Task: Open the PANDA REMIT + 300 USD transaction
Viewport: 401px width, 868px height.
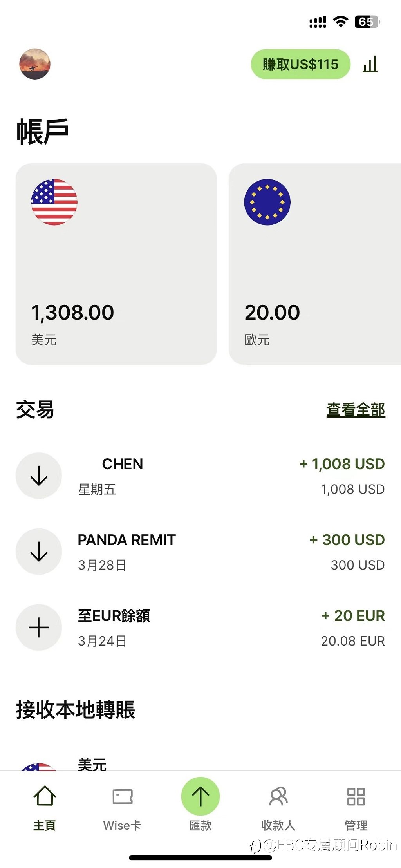Action: point(200,552)
